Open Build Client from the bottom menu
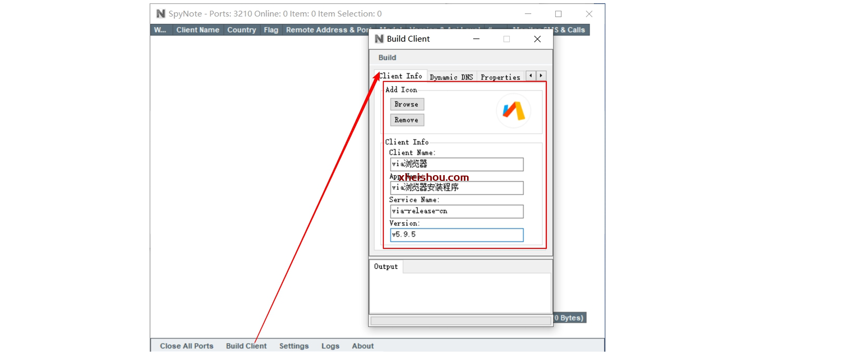Screen dimensions: 868x362 tap(246, 346)
